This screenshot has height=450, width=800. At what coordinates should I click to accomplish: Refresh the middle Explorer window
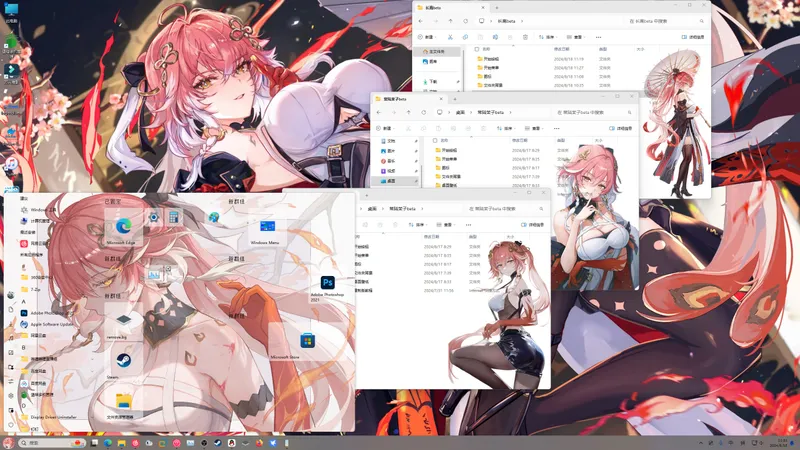tap(423, 112)
